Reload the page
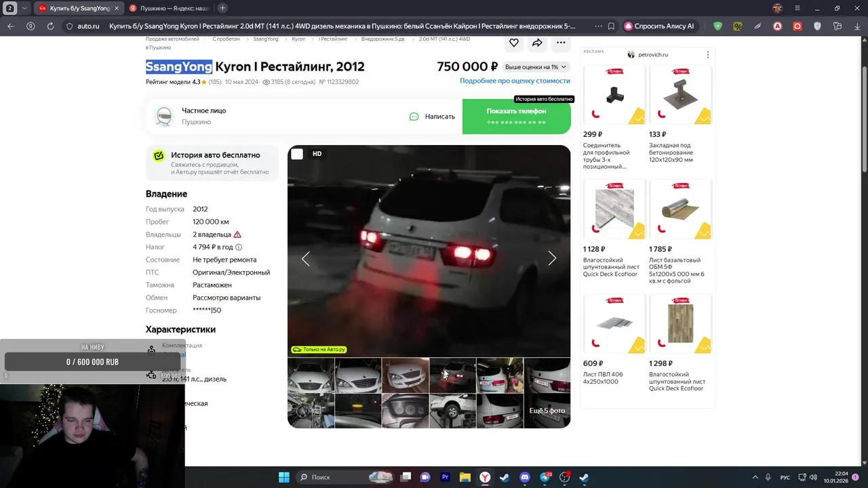Viewport: 868px width, 488px height. (50, 26)
